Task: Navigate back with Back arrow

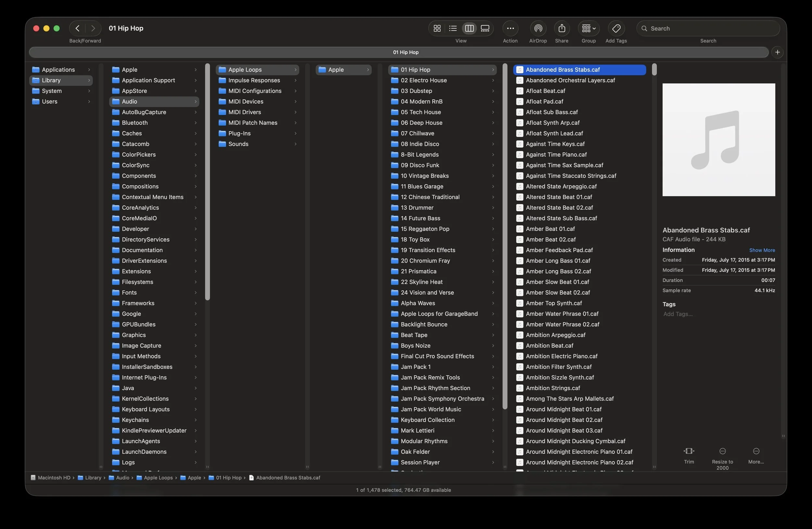Action: click(77, 28)
